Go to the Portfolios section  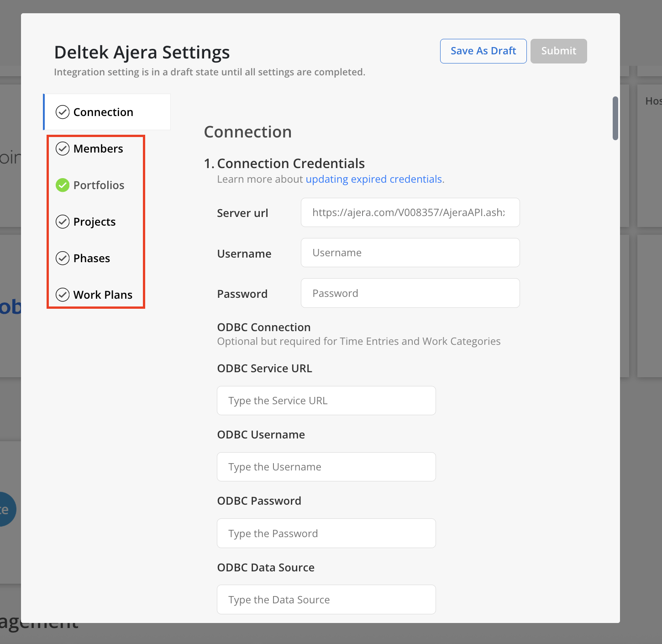(99, 185)
